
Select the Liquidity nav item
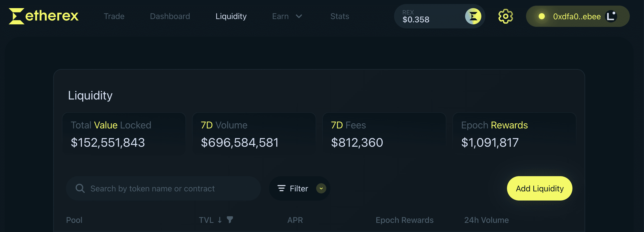231,16
